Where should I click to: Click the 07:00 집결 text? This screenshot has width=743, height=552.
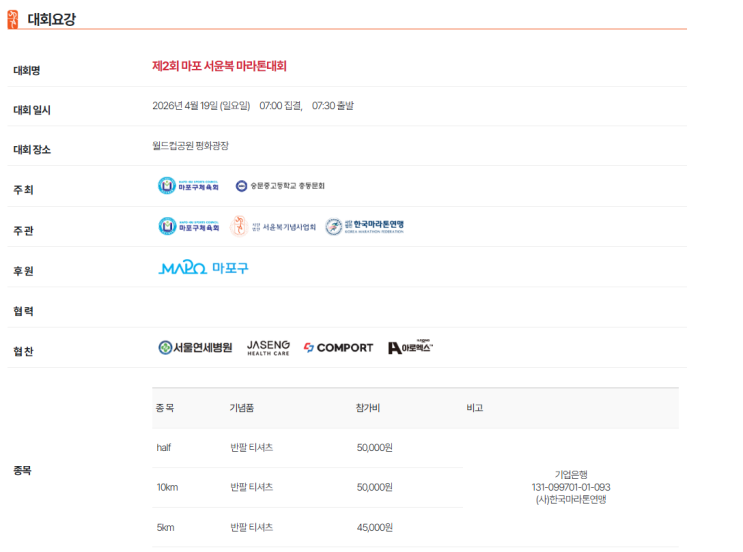click(x=281, y=106)
